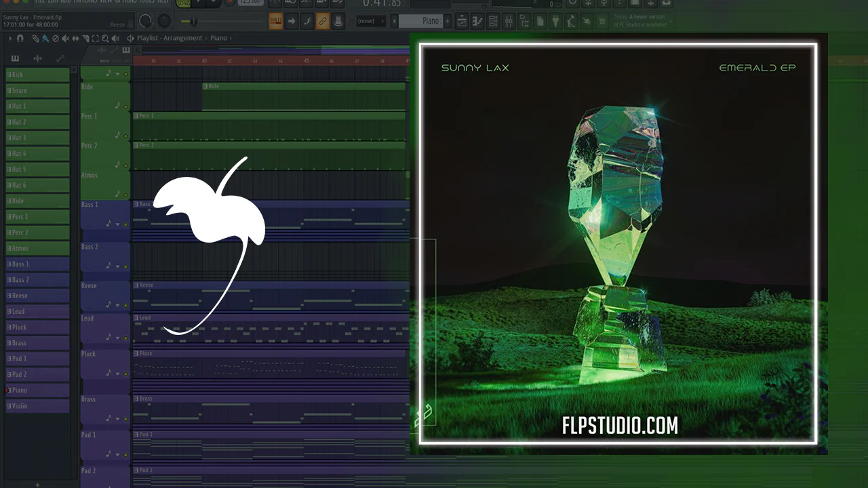Viewport: 868px width, 488px height.
Task: Select the Kick channel in the picker
Action: (x=38, y=75)
